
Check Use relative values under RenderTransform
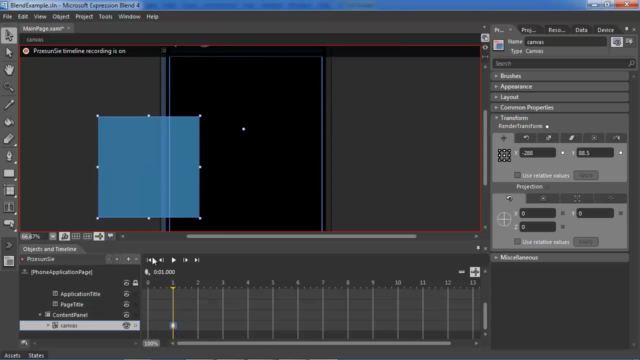tap(517, 175)
